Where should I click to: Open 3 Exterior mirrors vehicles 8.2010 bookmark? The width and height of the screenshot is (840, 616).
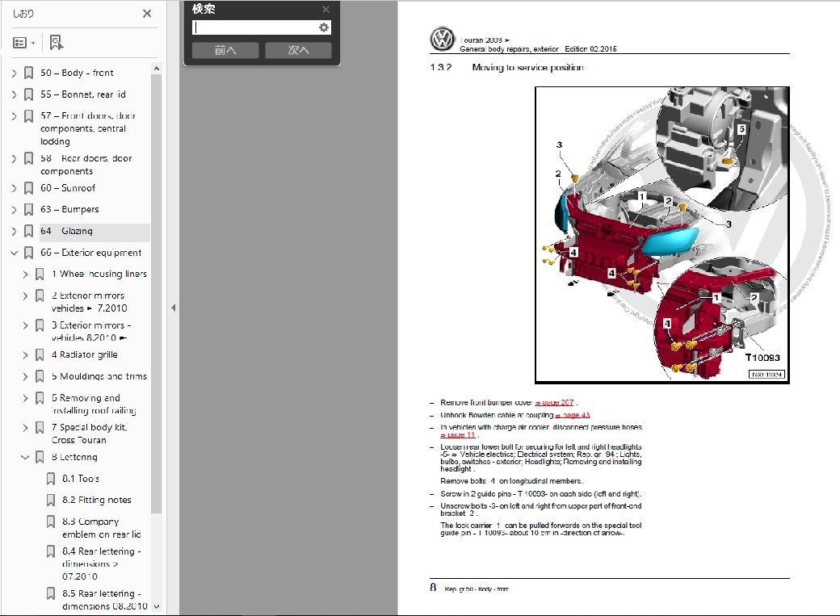(91, 331)
